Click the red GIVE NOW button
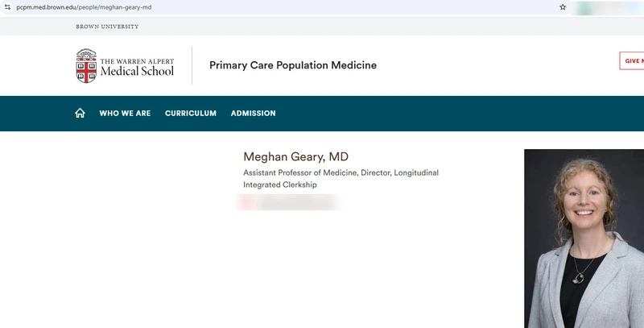 [632, 60]
